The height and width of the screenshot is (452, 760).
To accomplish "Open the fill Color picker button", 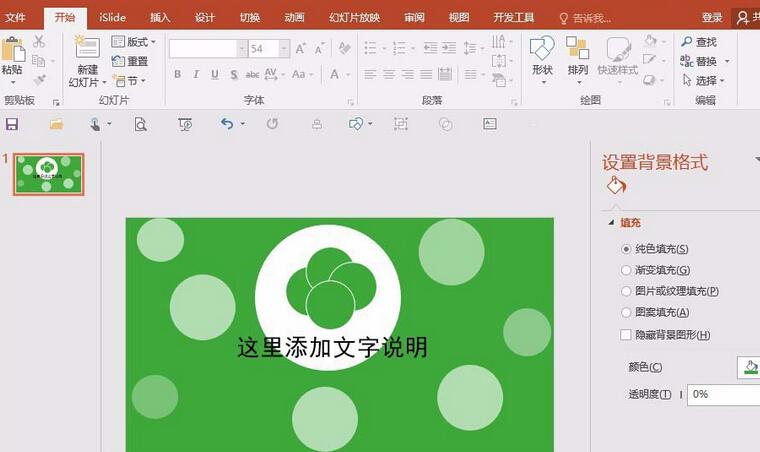I will click(x=749, y=367).
